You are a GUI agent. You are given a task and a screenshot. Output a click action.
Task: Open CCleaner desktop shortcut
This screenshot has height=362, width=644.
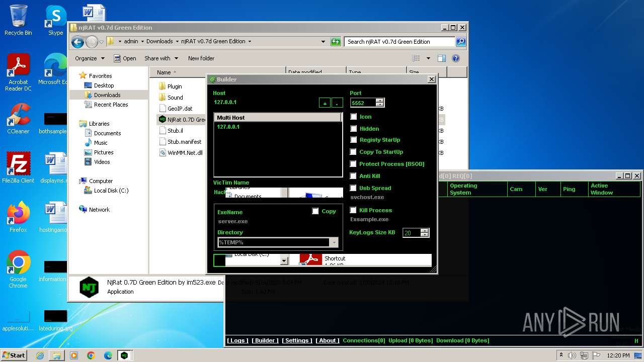(x=18, y=119)
